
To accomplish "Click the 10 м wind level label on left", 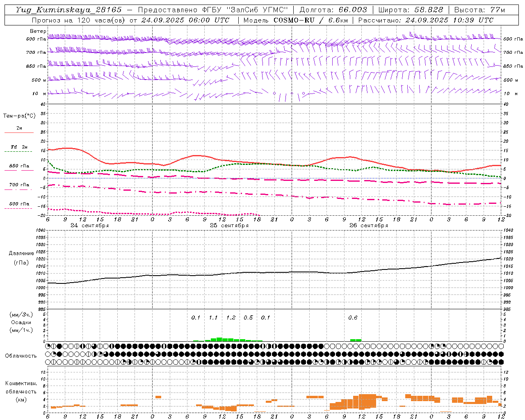I will (x=39, y=94).
